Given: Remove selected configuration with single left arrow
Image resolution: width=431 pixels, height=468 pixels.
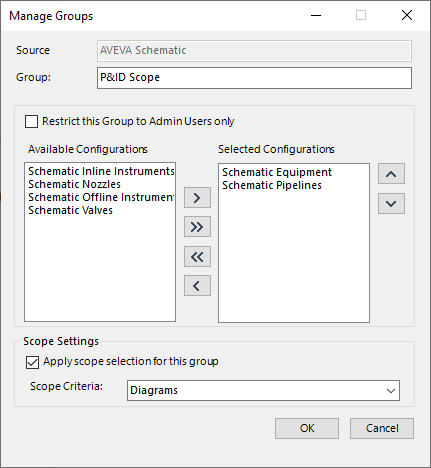Looking at the screenshot, I should point(197,286).
